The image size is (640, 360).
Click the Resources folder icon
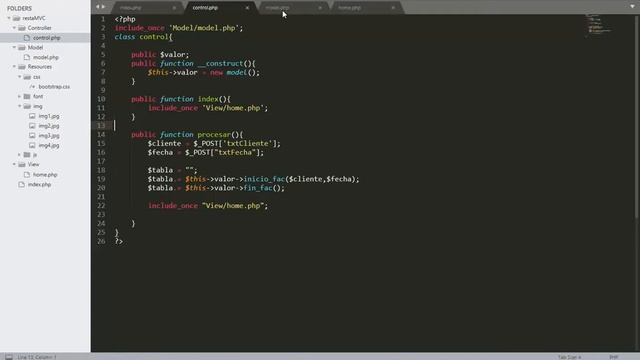tap(22, 67)
